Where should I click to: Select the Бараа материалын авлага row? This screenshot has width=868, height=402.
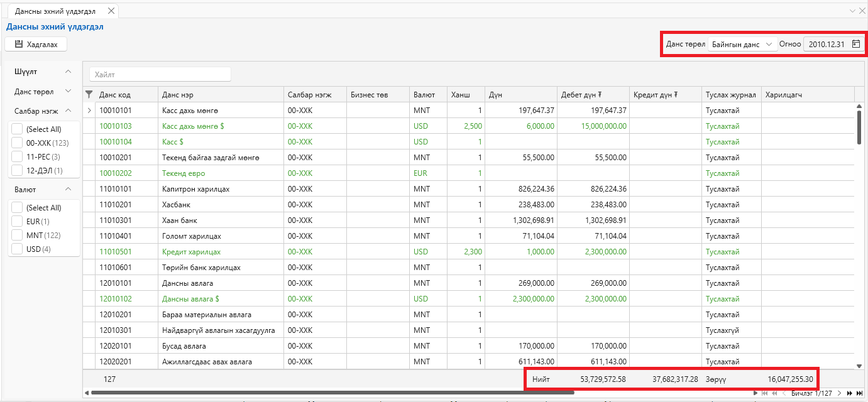click(x=468, y=315)
